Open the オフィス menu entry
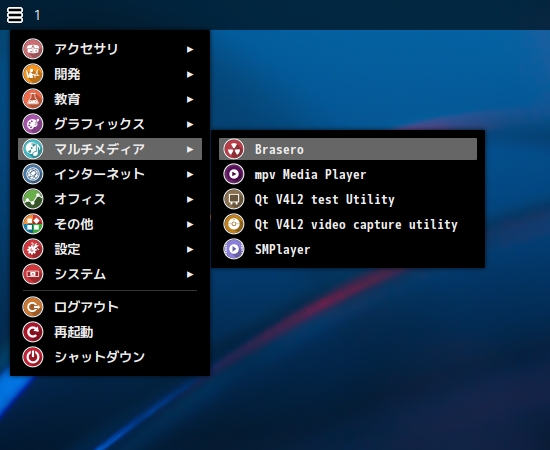Viewport: 550px width, 450px height. coord(110,199)
